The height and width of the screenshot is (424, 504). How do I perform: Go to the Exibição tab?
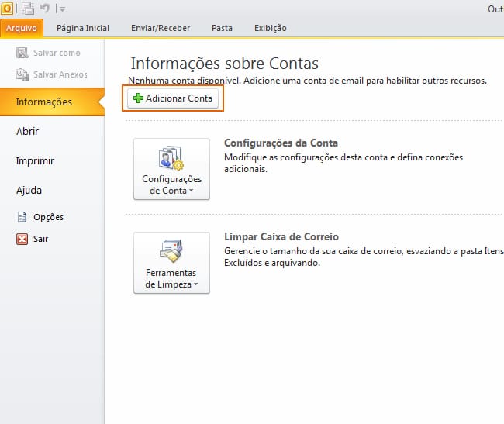click(270, 28)
